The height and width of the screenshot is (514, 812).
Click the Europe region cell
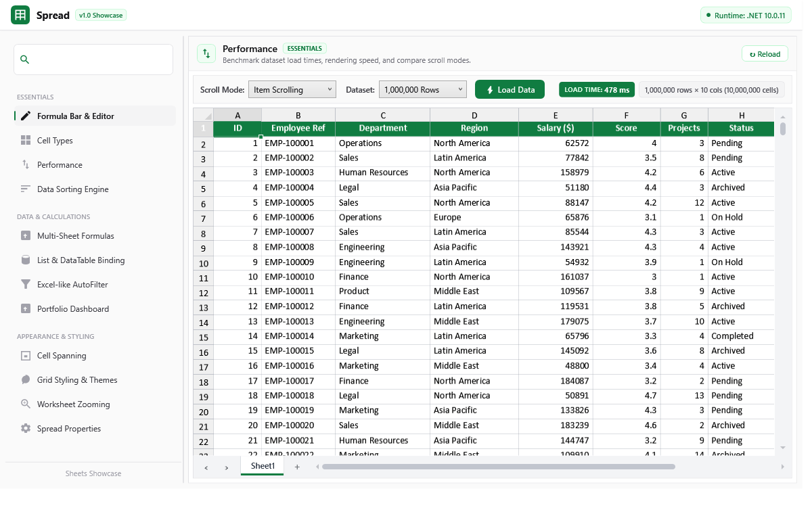click(x=474, y=217)
